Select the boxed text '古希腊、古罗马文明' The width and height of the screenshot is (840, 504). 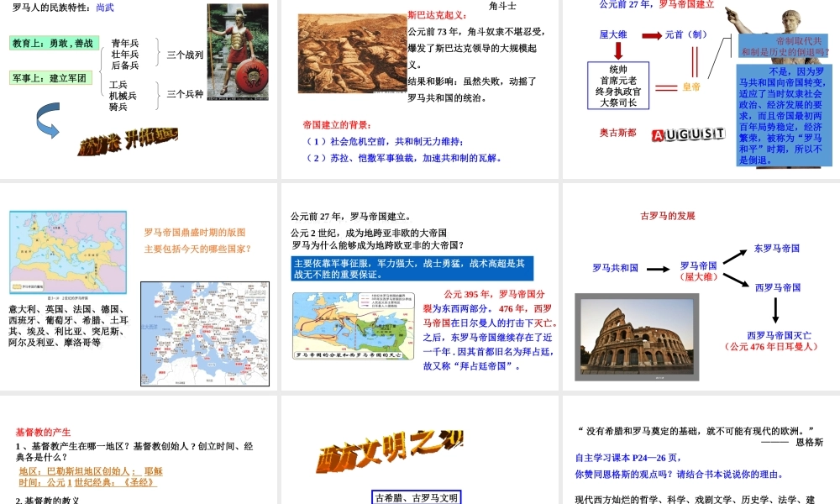417,497
